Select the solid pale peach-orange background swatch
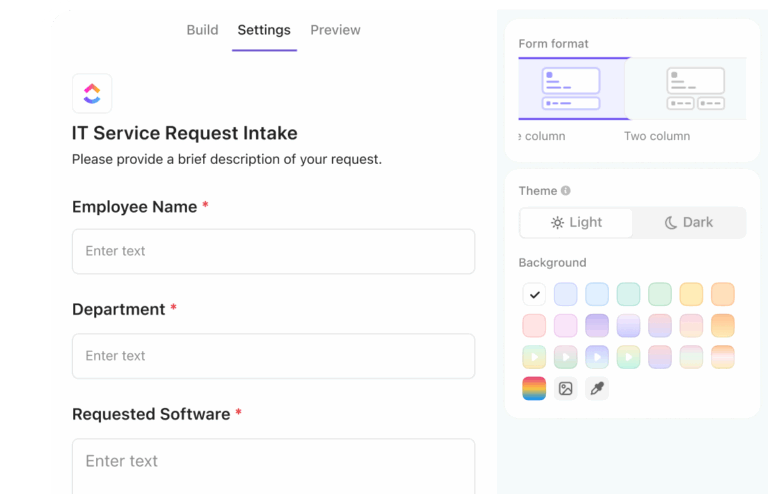 [722, 295]
